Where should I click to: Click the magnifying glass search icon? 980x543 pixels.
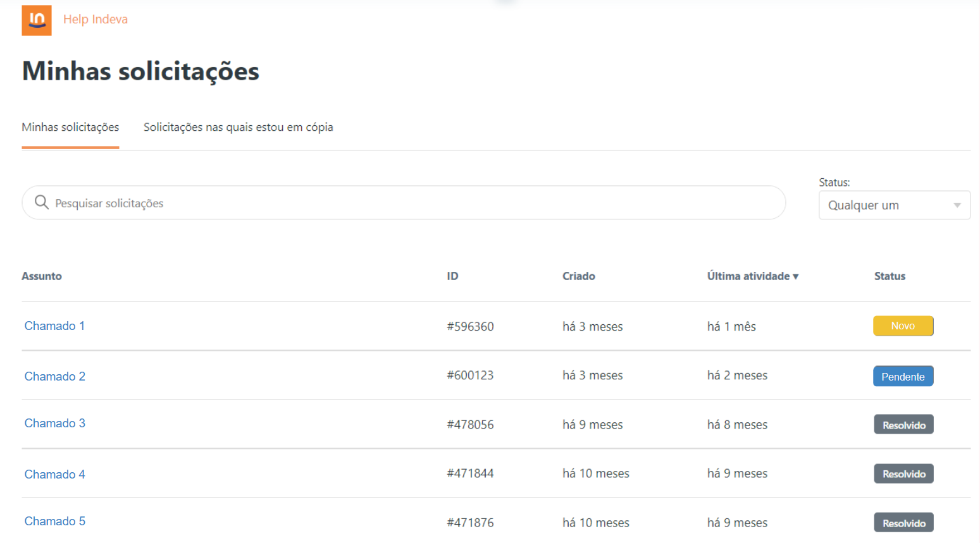coord(42,202)
